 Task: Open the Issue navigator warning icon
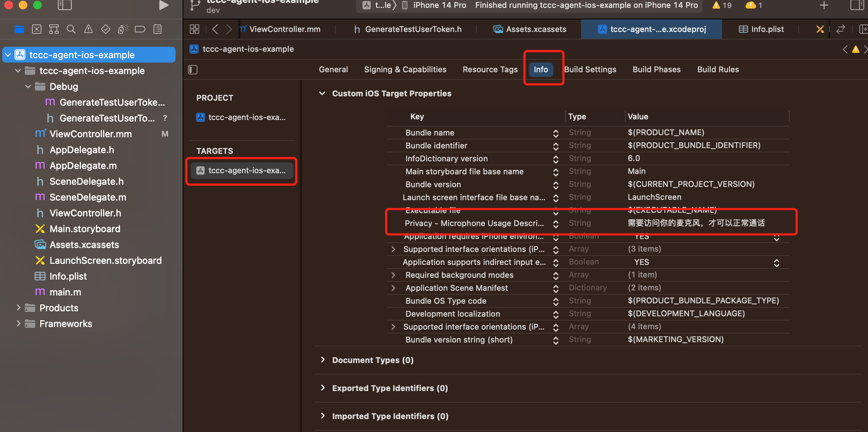tap(88, 29)
